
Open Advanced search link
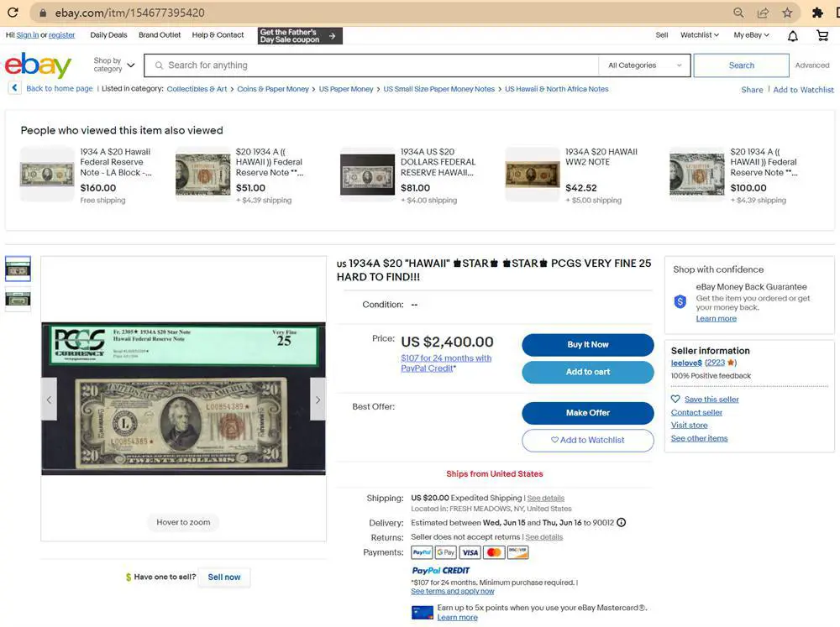pyautogui.click(x=812, y=65)
